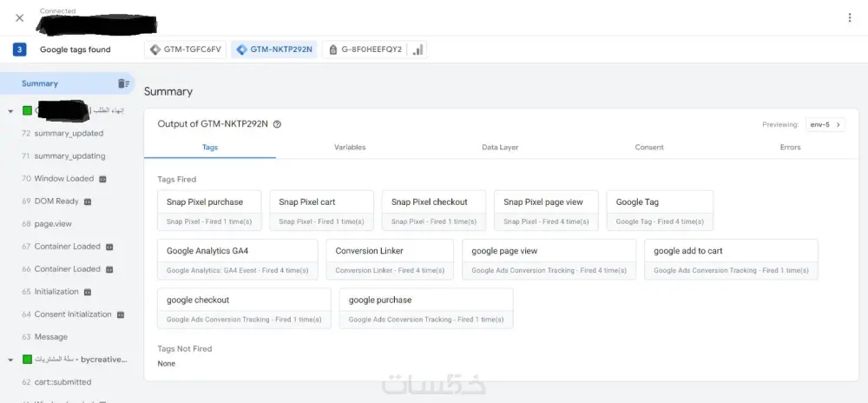Click the API badge icon beside Window Loaded
Viewport: 868px width, 403px height.
coord(102,179)
